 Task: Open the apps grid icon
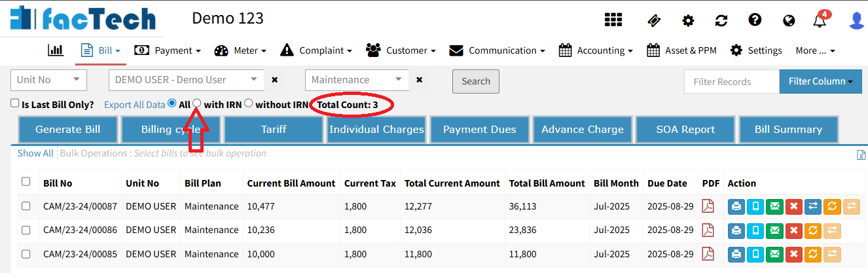click(613, 20)
